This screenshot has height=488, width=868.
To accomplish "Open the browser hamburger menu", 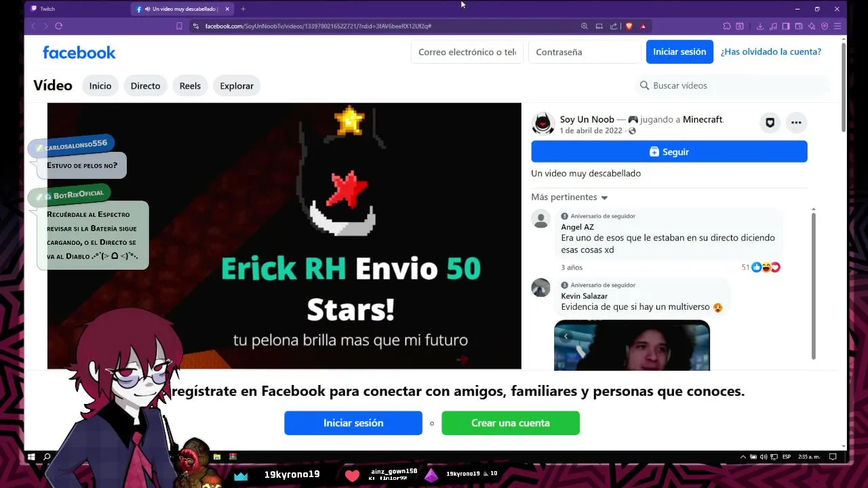I will pos(837,26).
